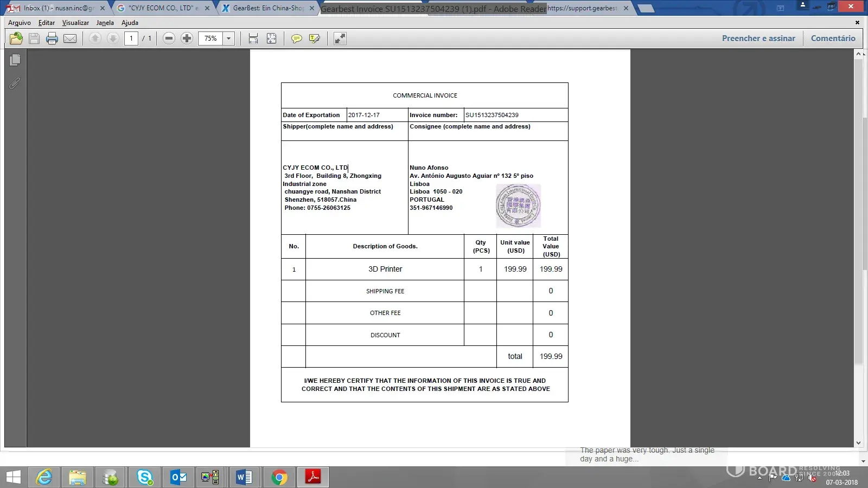Open the Preencher e assinar pane
The width and height of the screenshot is (868, 488).
point(758,38)
